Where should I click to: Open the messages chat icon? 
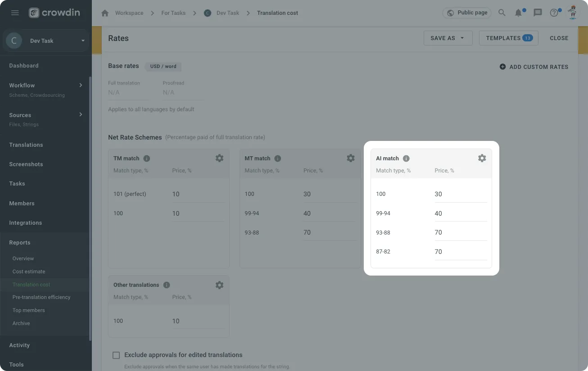(538, 13)
